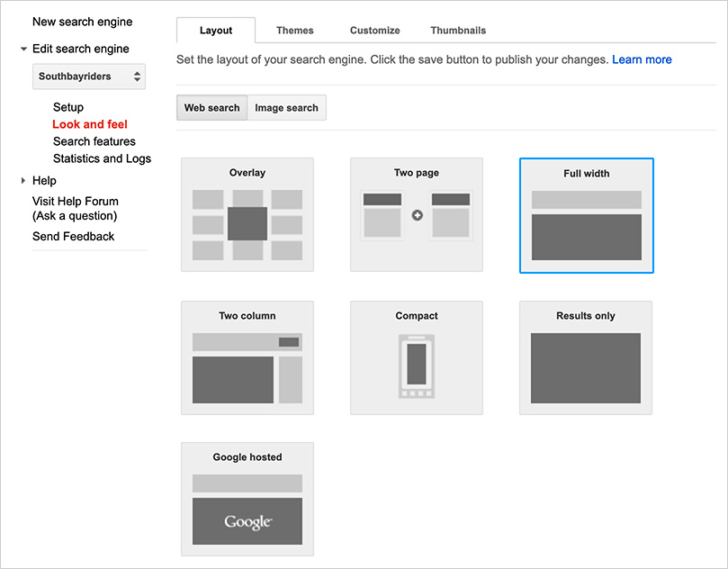The height and width of the screenshot is (569, 728).
Task: Switch to Web search mode
Action: pyautogui.click(x=211, y=108)
